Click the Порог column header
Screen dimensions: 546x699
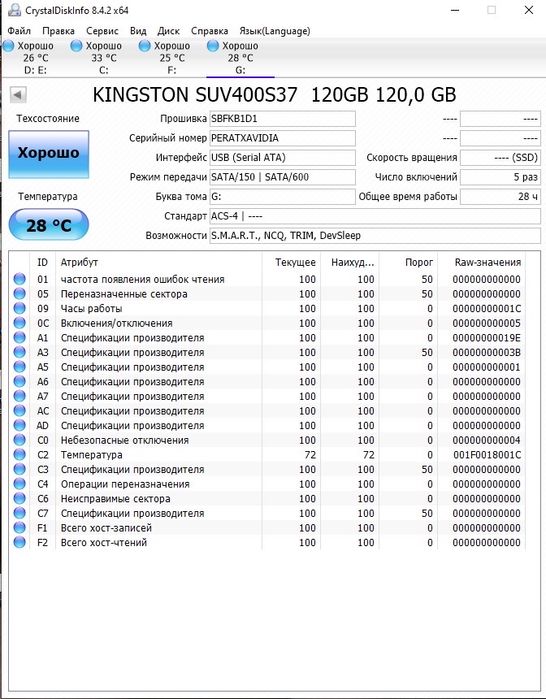[408, 262]
